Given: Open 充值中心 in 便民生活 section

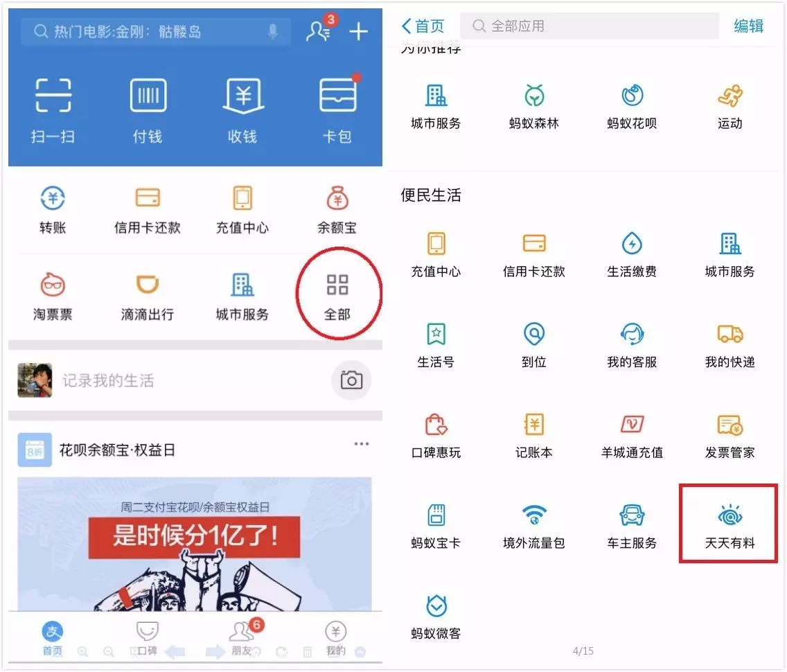Looking at the screenshot, I should (436, 255).
